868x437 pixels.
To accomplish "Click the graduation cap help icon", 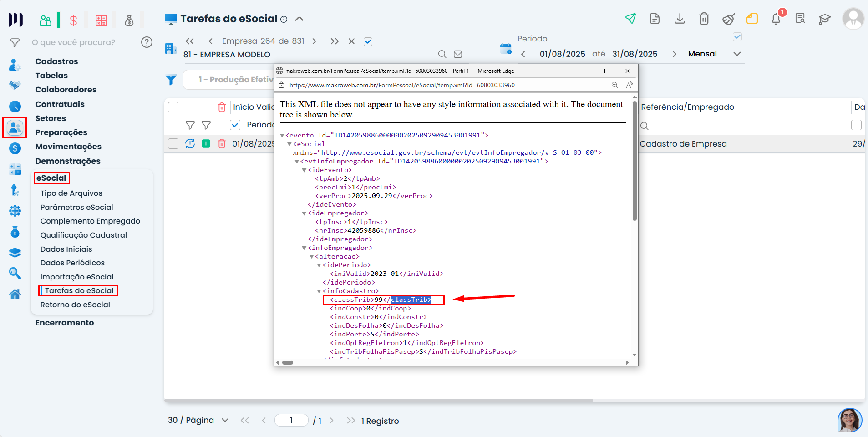I will [824, 19].
